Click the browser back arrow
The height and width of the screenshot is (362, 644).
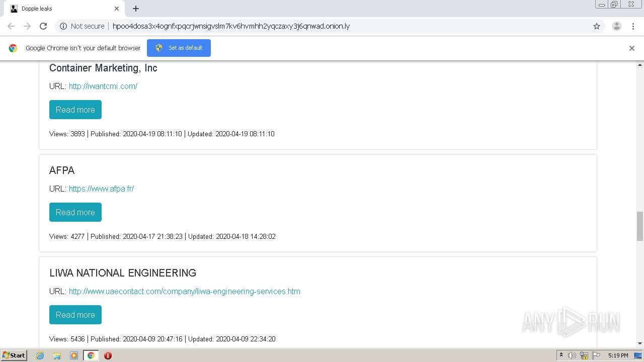click(11, 26)
